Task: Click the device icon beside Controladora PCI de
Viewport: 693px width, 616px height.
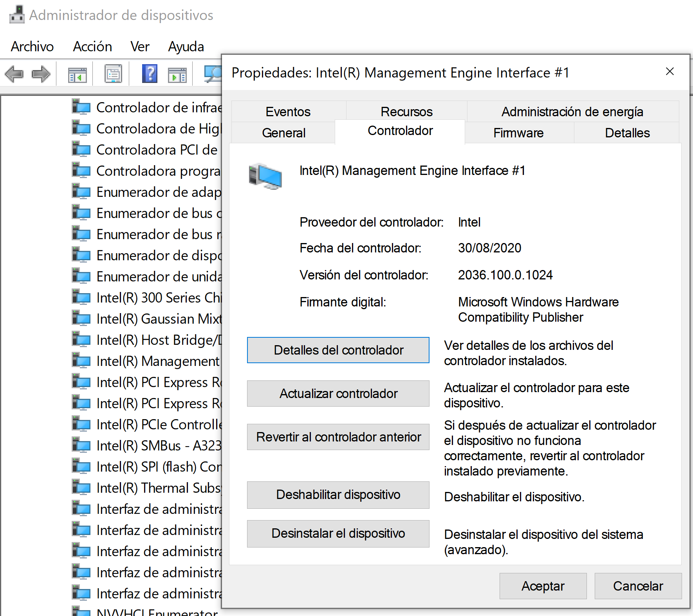Action: tap(81, 149)
